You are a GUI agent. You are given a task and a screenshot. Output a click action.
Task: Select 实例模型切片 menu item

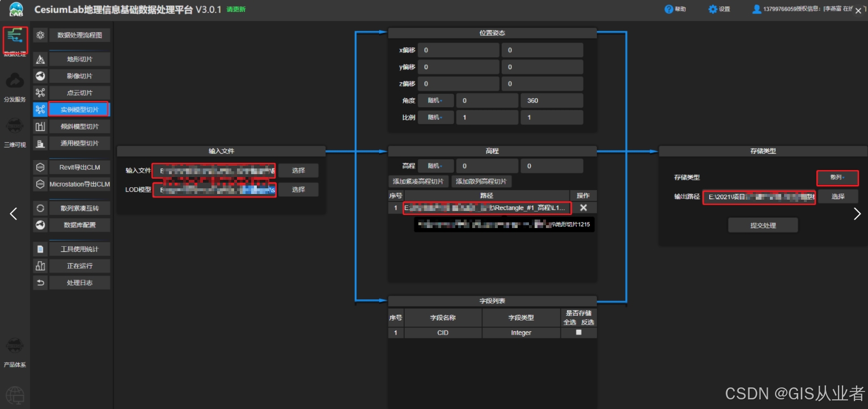[x=79, y=109]
